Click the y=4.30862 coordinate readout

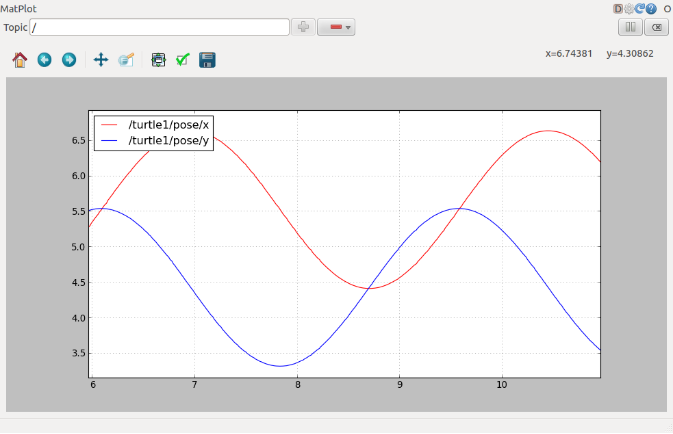click(630, 54)
